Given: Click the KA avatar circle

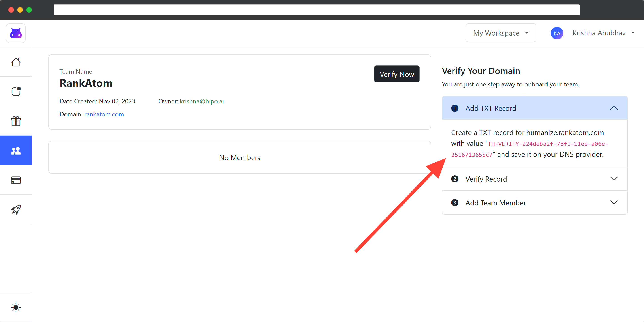Looking at the screenshot, I should tap(557, 33).
